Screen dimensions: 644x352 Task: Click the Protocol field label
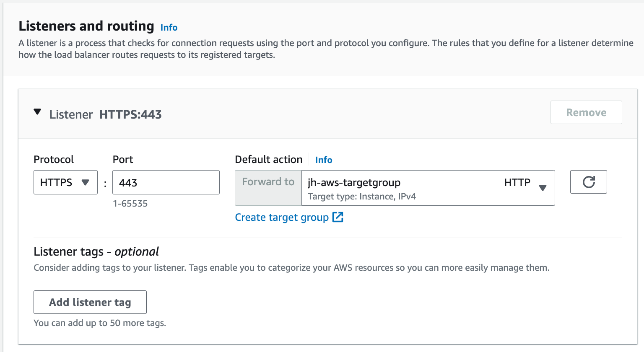[x=54, y=160]
